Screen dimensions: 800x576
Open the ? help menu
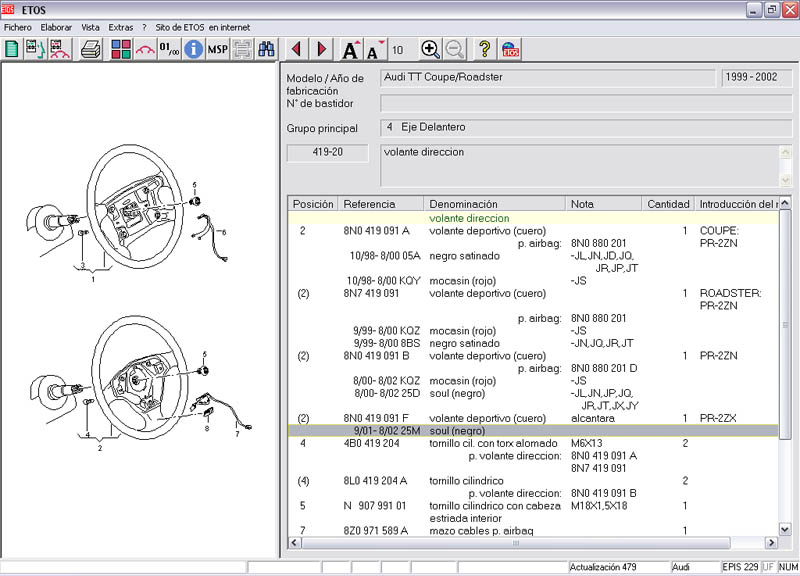(144, 28)
